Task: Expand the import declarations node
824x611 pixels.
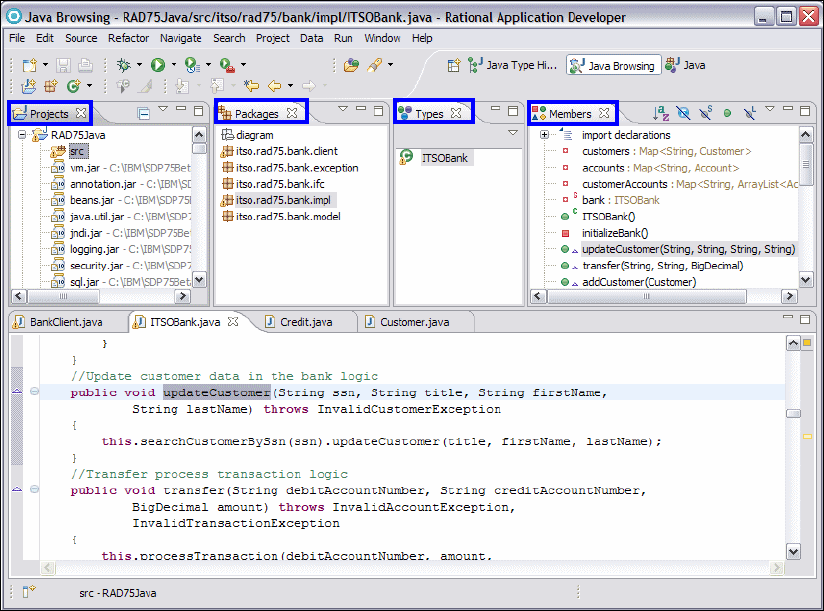Action: pyautogui.click(x=544, y=135)
